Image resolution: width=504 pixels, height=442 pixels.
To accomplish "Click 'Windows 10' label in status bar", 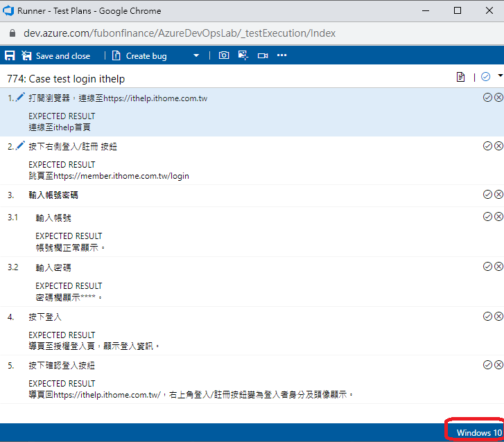I will coord(479,433).
